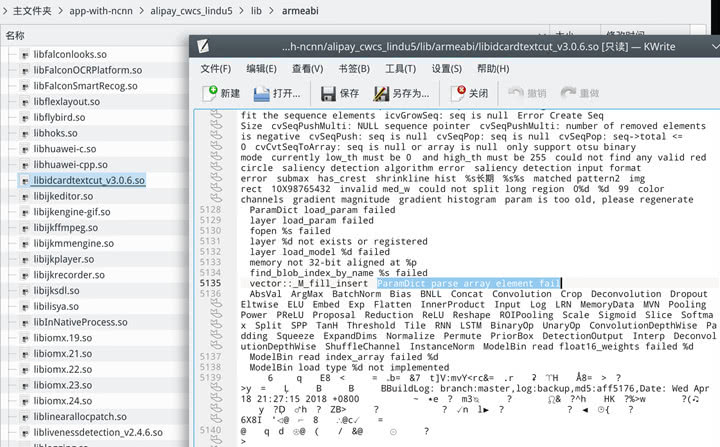Screen dimensions: 720x447
Task: Click highlighted text ParamDict parse array element fail
Action: tap(469, 283)
